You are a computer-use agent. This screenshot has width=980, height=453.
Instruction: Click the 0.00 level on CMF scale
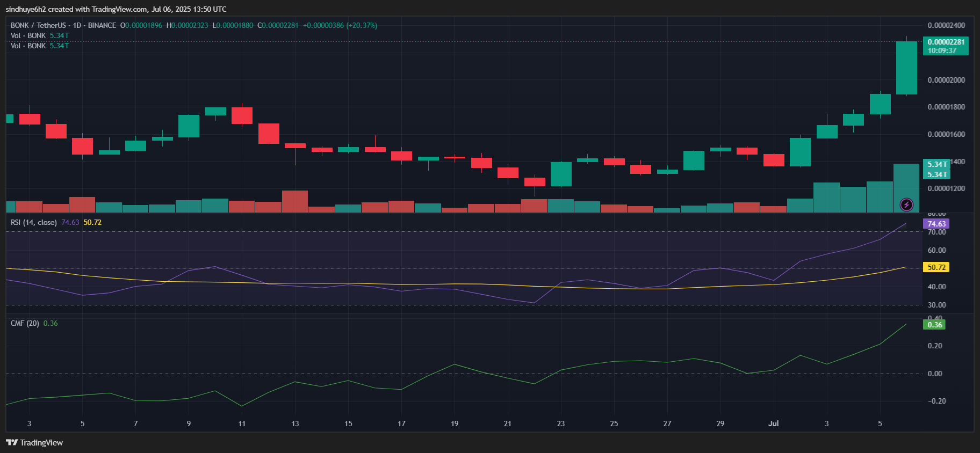[935, 374]
